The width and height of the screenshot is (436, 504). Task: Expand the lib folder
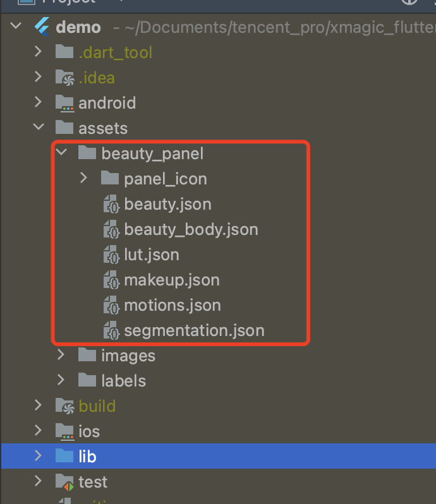click(38, 456)
